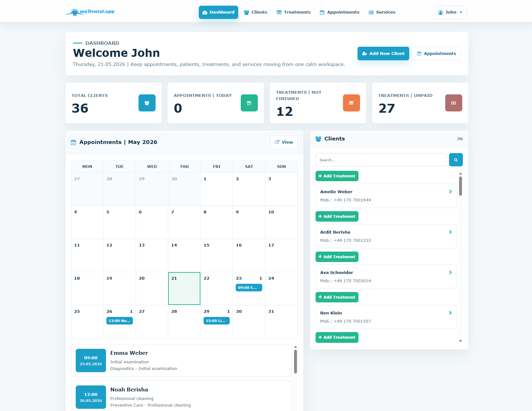Select calendar day 22
The image size is (532, 411).
[x=216, y=289]
